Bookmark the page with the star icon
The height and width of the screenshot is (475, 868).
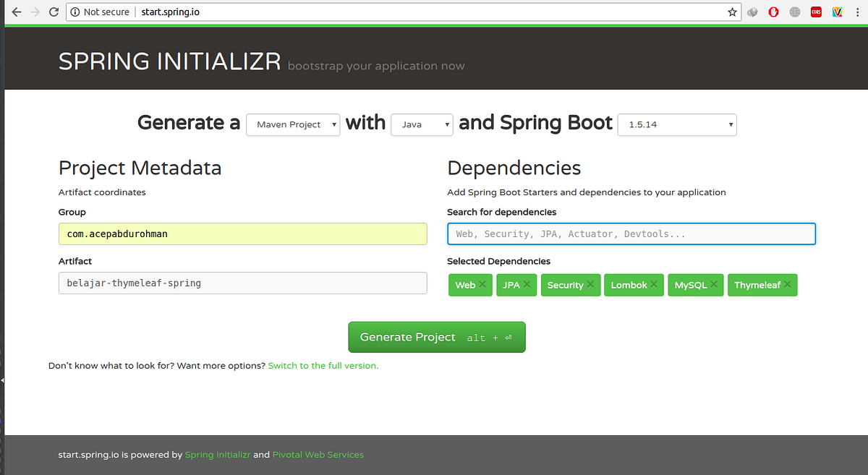[x=731, y=12]
